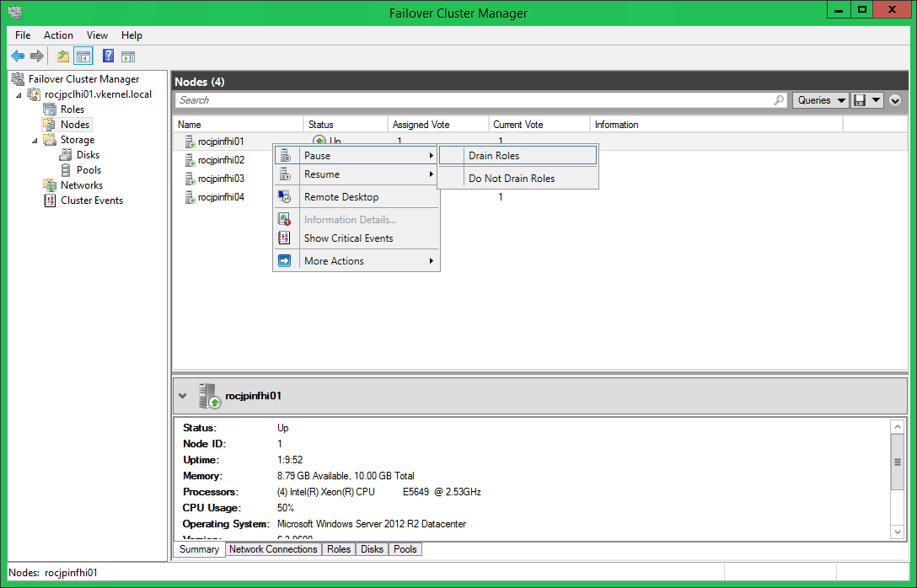Open the Queries dropdown
Image resolution: width=917 pixels, height=588 pixels.
point(821,100)
